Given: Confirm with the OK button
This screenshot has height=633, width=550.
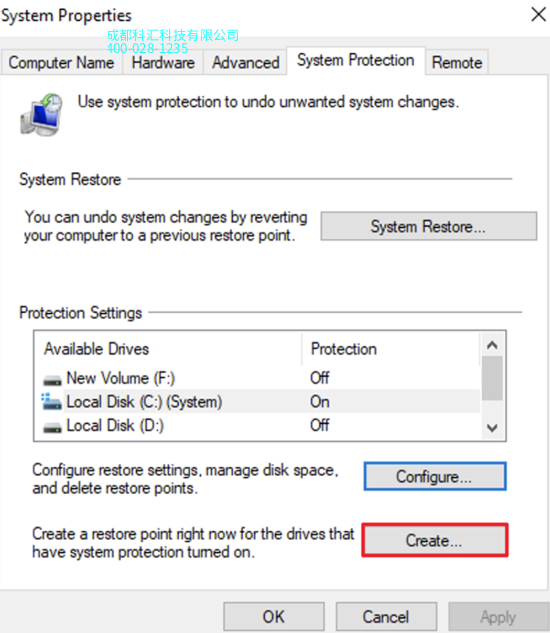Looking at the screenshot, I should coord(274,616).
